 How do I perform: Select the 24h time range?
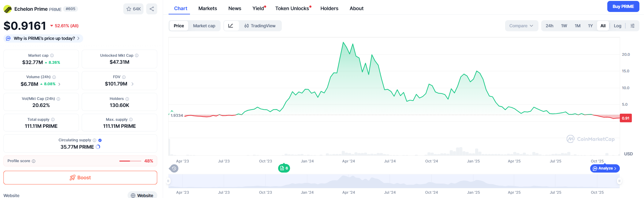click(549, 26)
